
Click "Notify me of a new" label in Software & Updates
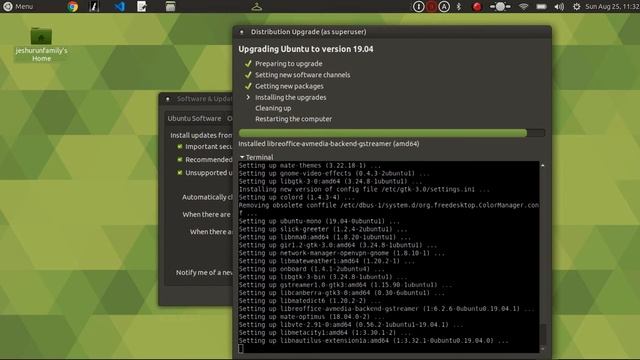pyautogui.click(x=204, y=272)
